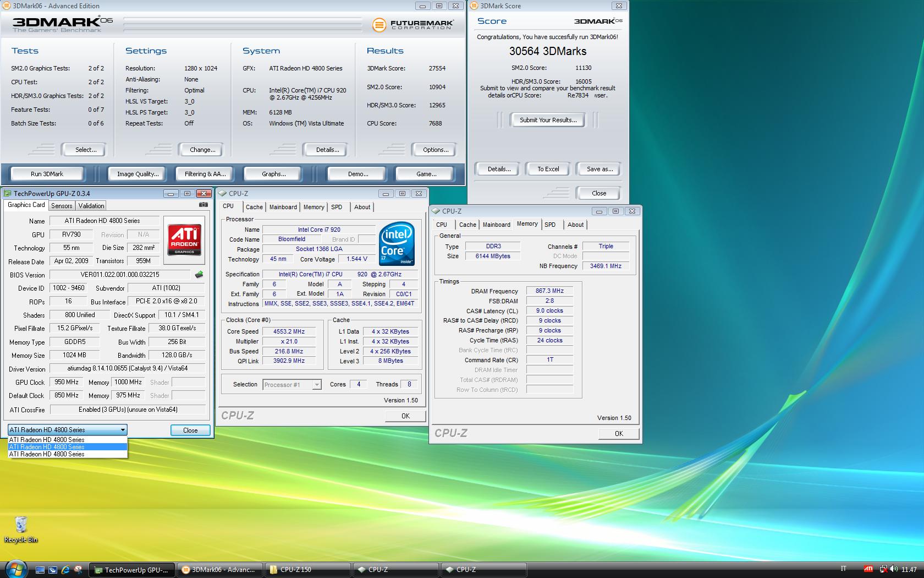Open the About tab in the CPU-Z memory window

[x=576, y=225]
